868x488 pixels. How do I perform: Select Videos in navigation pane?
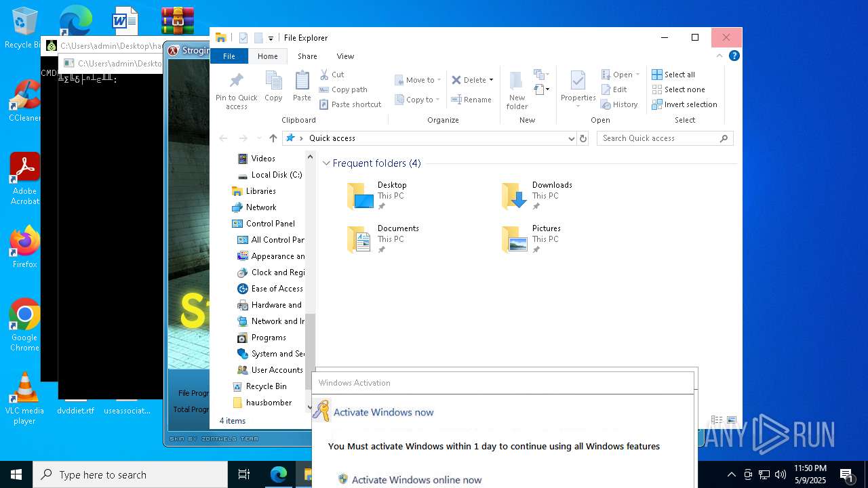(263, 159)
